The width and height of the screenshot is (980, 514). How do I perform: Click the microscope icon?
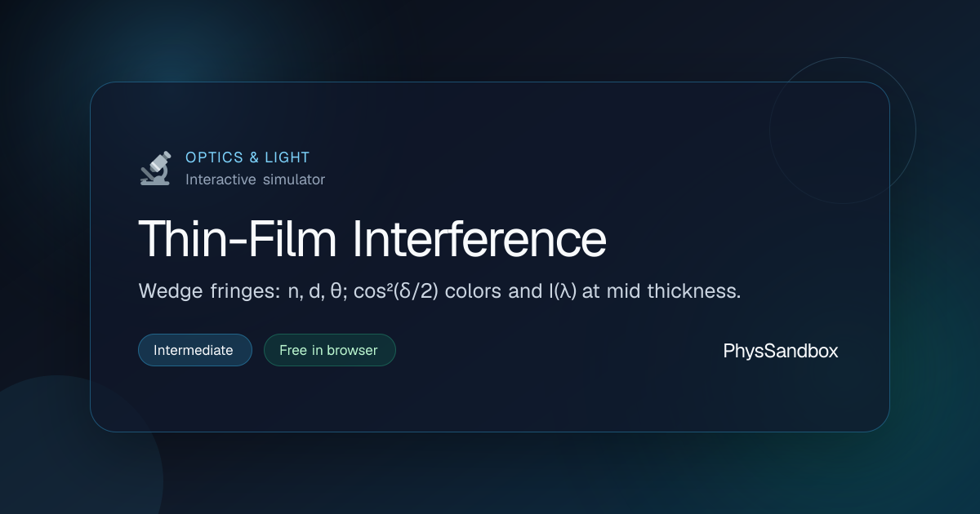tap(155, 168)
